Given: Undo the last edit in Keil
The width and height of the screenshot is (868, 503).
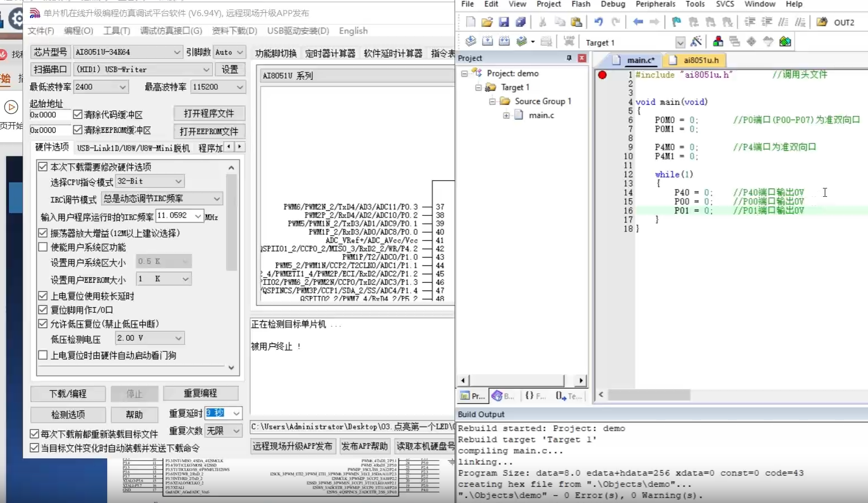Looking at the screenshot, I should click(x=598, y=22).
